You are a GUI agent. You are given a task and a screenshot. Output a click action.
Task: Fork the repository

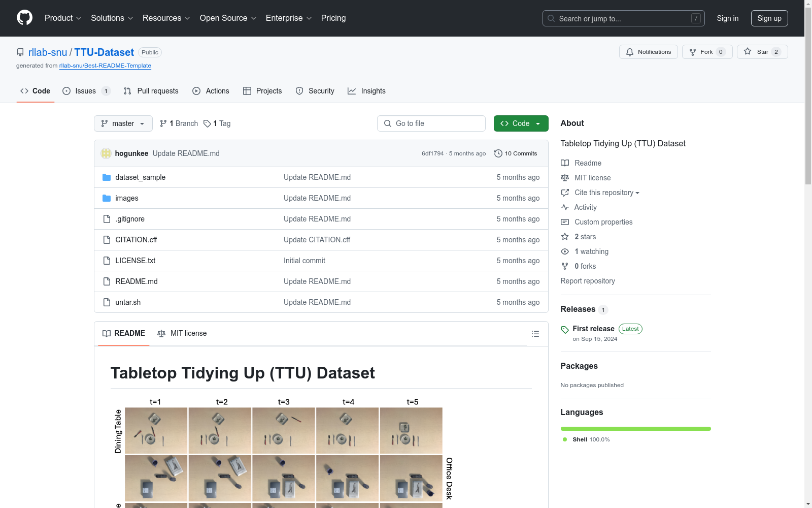click(x=707, y=52)
